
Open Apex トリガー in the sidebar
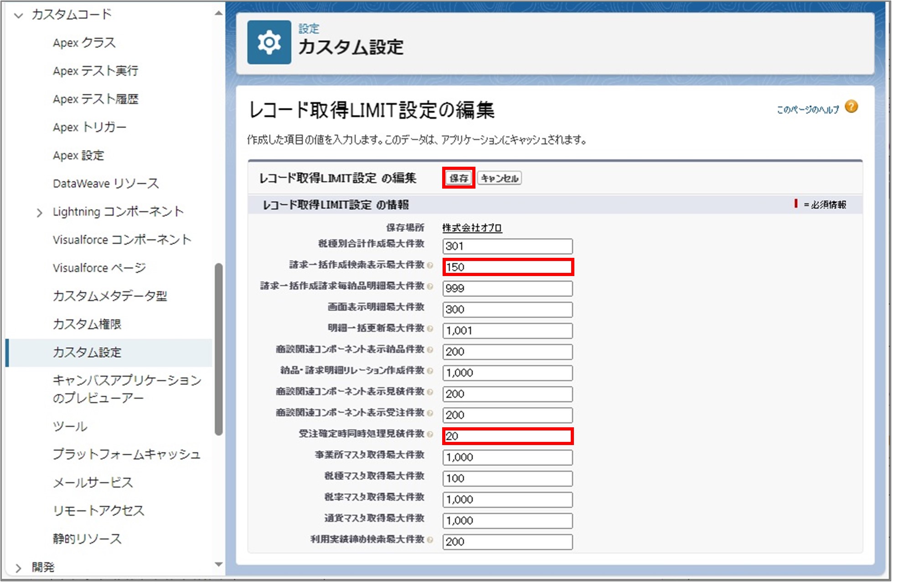tap(89, 127)
